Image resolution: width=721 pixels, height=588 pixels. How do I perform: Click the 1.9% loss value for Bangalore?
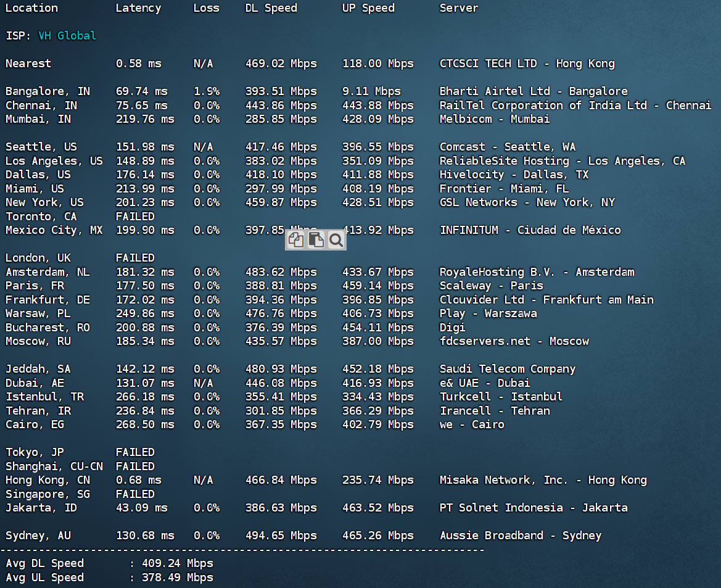tap(207, 91)
